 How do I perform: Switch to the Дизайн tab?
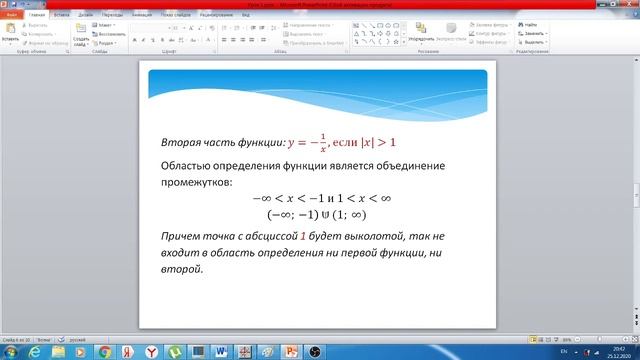click(85, 15)
